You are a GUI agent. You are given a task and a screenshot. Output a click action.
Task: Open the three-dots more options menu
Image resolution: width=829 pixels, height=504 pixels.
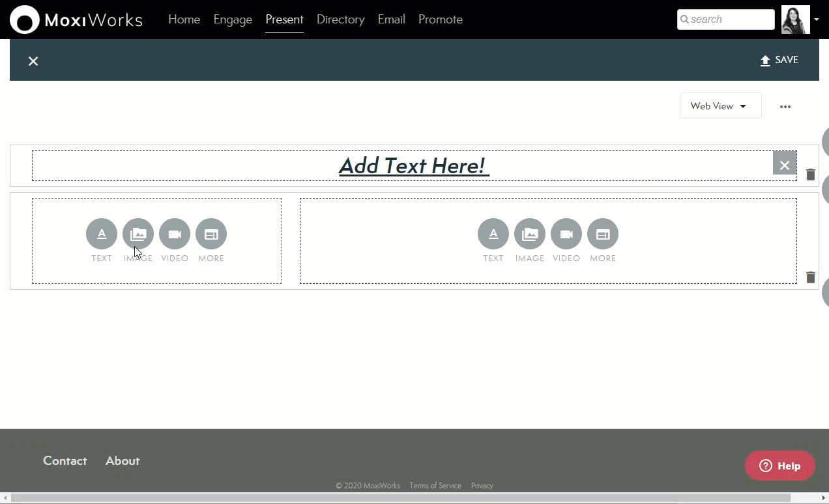point(785,107)
